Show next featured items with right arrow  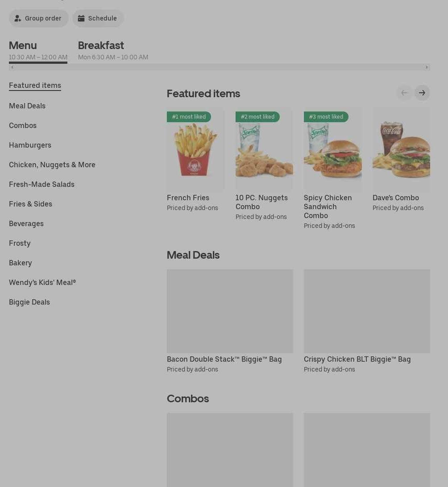(422, 93)
